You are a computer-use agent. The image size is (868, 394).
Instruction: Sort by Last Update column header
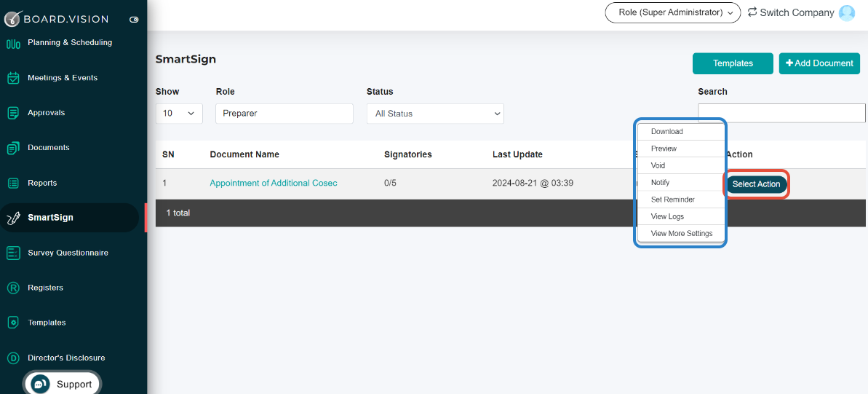click(517, 154)
